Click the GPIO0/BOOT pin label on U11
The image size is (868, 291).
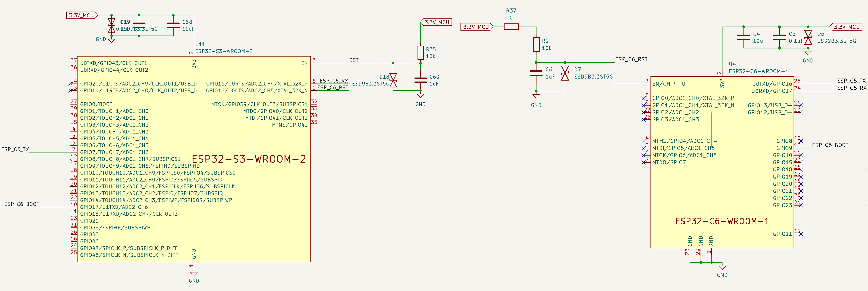pyautogui.click(x=96, y=104)
